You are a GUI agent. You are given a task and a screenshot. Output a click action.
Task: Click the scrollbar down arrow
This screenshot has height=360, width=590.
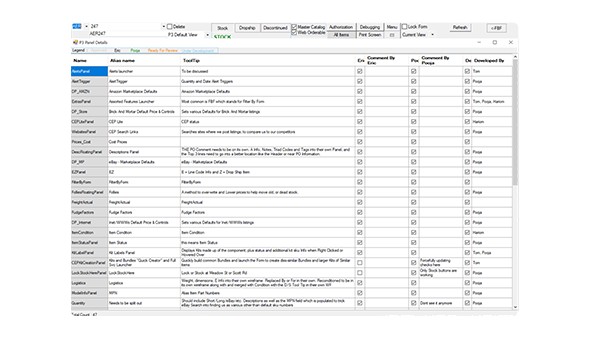515,307
